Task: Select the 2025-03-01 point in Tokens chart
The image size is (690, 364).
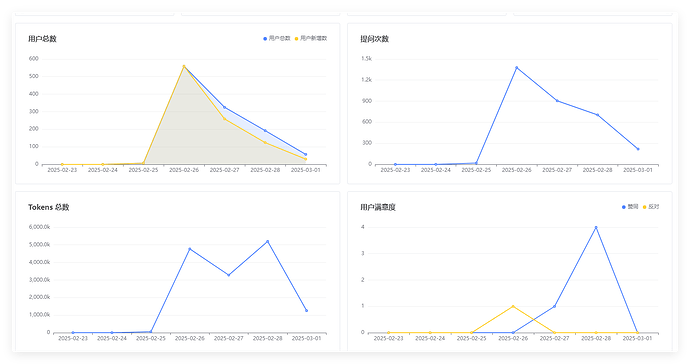Action: coord(307,311)
